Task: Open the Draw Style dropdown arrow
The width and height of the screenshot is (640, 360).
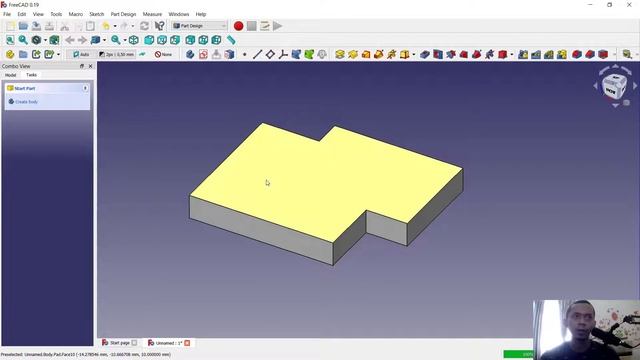Action: [45, 40]
